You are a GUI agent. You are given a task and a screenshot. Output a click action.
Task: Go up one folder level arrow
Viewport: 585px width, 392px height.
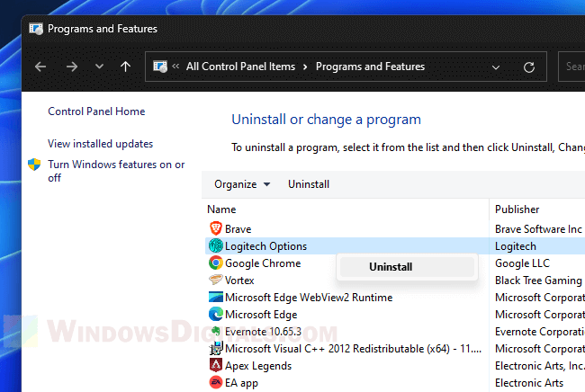(125, 67)
